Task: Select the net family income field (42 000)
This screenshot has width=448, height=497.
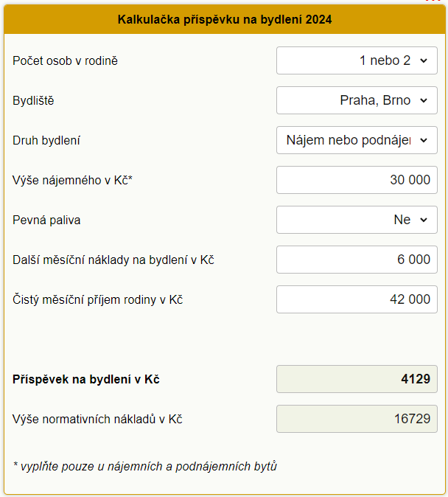Action: [357, 299]
